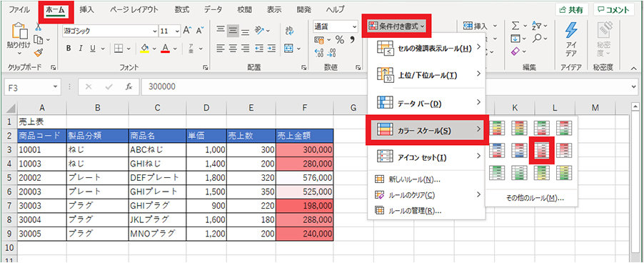Toggle wrap text ab icon
Screen dimensions: 644x263
coord(289,31)
